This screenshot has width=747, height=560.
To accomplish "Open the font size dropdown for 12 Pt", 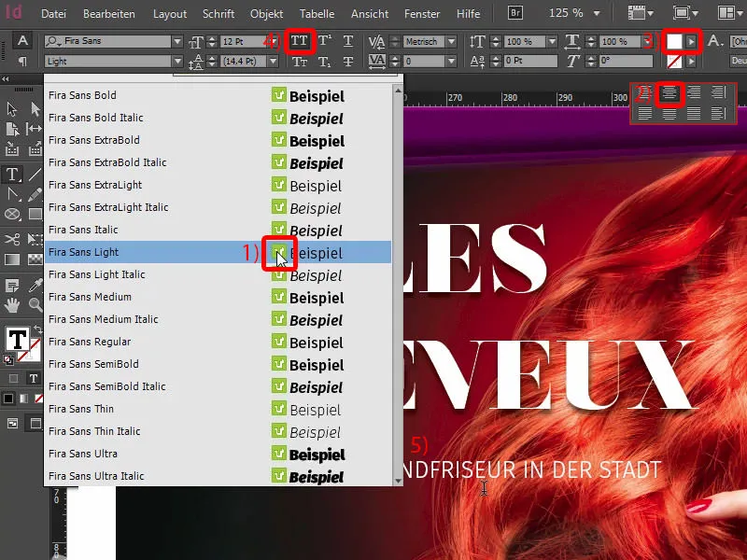I will point(273,41).
